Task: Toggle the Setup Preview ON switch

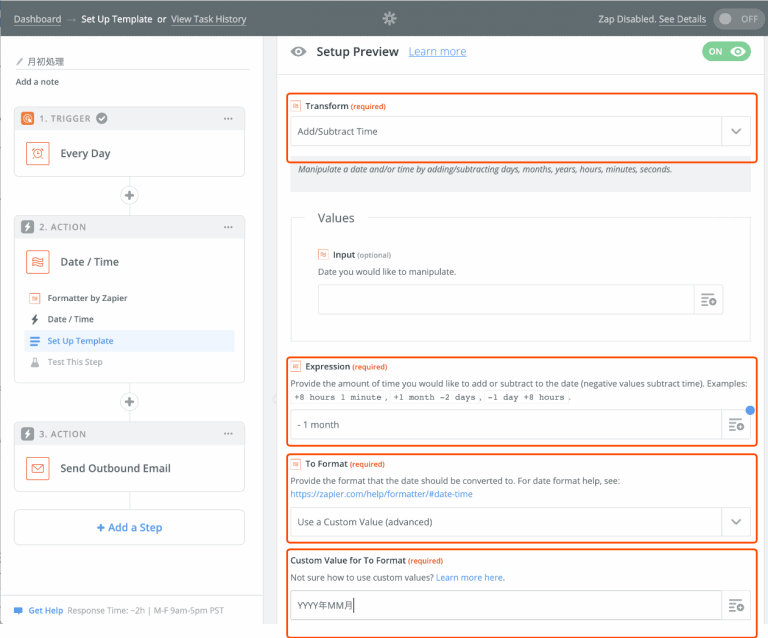Action: point(726,52)
